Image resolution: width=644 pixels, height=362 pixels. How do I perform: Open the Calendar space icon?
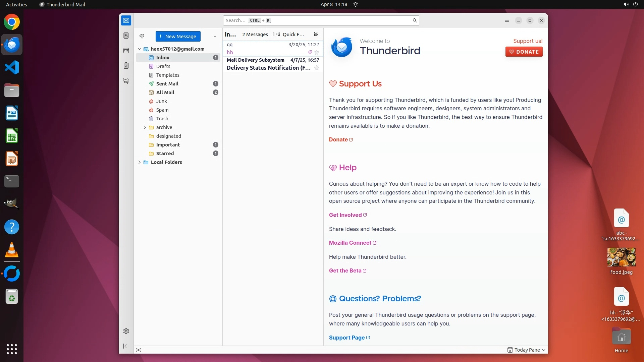pyautogui.click(x=126, y=51)
